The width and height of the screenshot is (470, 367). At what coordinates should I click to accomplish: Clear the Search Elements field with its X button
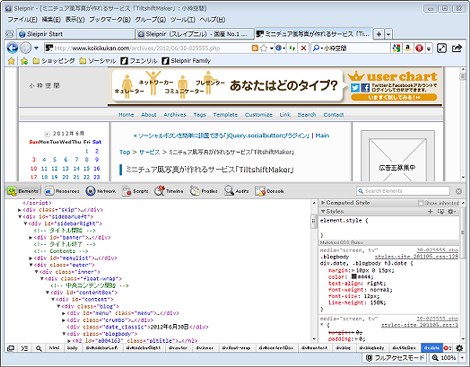[x=459, y=191]
